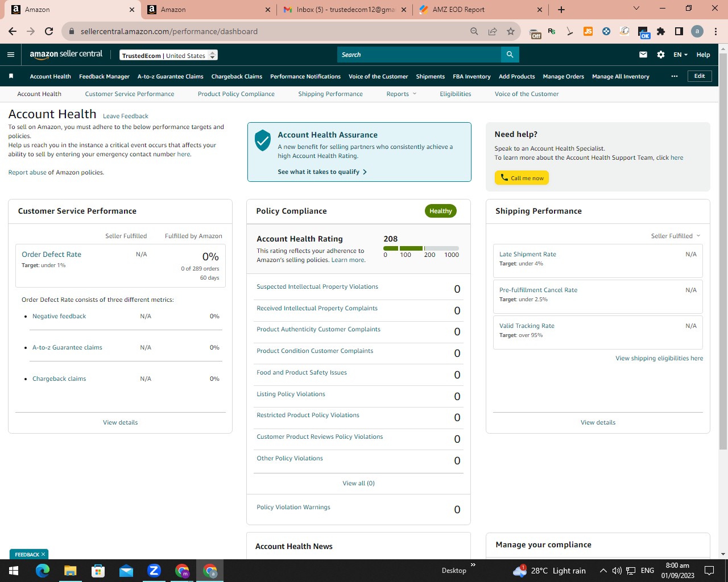Launch Microsoft Edge from the taskbar
728x582 pixels.
(x=43, y=571)
